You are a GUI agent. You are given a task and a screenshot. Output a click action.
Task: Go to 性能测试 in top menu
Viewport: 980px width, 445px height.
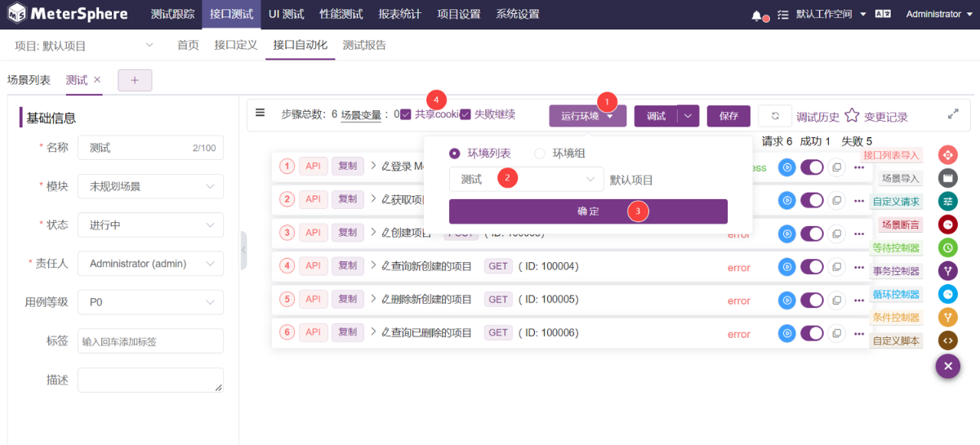click(341, 15)
